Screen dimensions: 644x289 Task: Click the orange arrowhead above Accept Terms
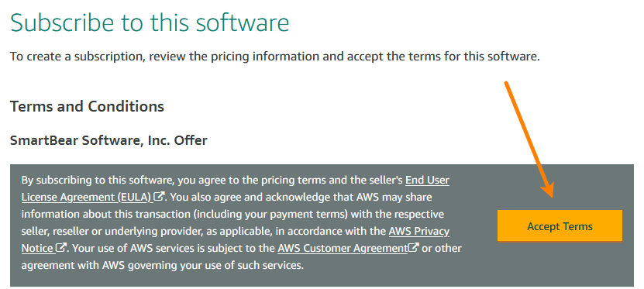coord(549,190)
